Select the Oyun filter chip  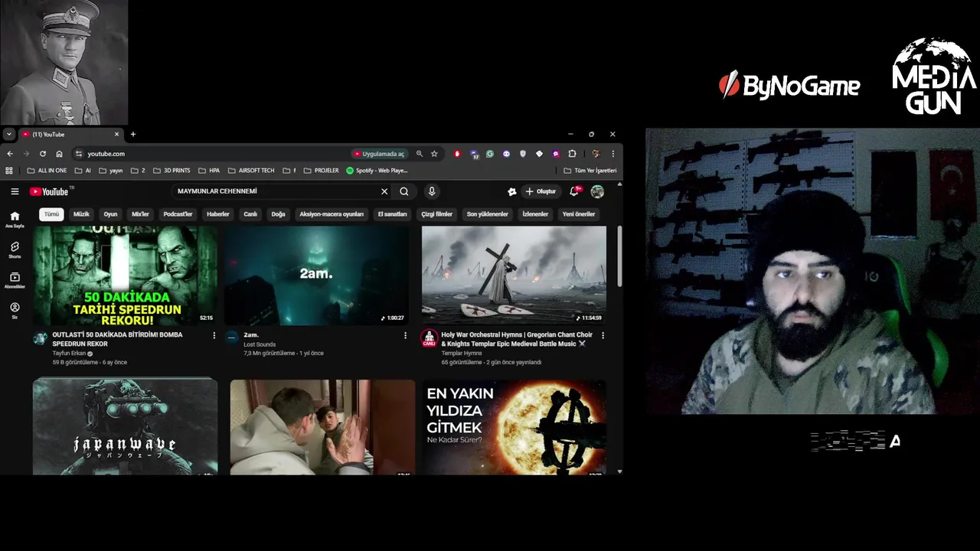(x=110, y=214)
